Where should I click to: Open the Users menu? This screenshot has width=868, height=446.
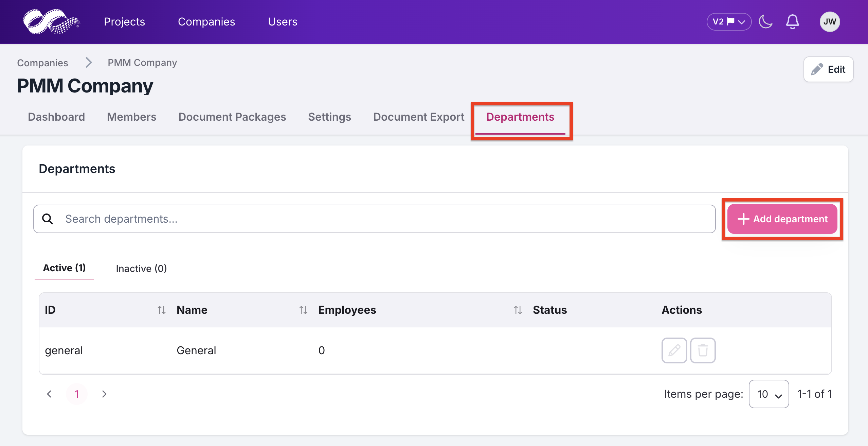pos(283,22)
